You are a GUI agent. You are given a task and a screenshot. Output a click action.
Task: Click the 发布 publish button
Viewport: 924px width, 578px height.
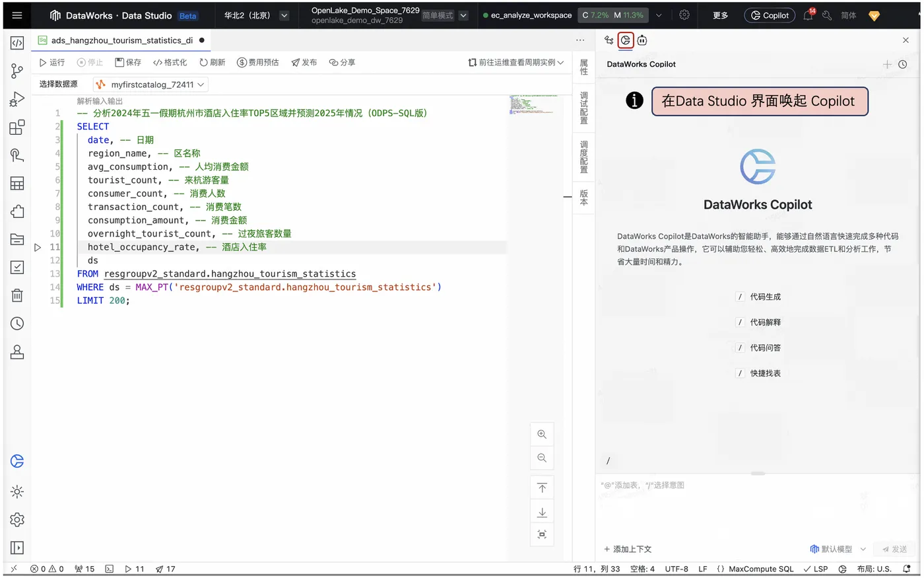[304, 62]
